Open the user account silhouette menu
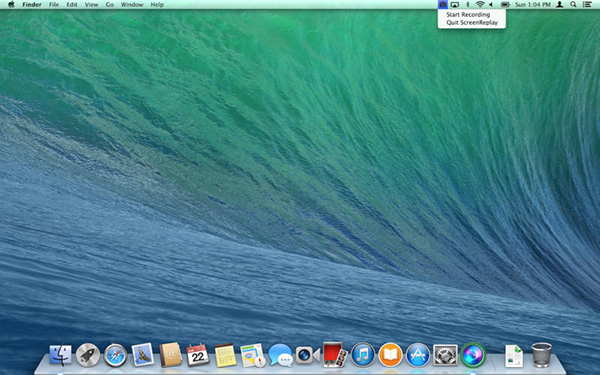The image size is (600, 375). coord(559,5)
